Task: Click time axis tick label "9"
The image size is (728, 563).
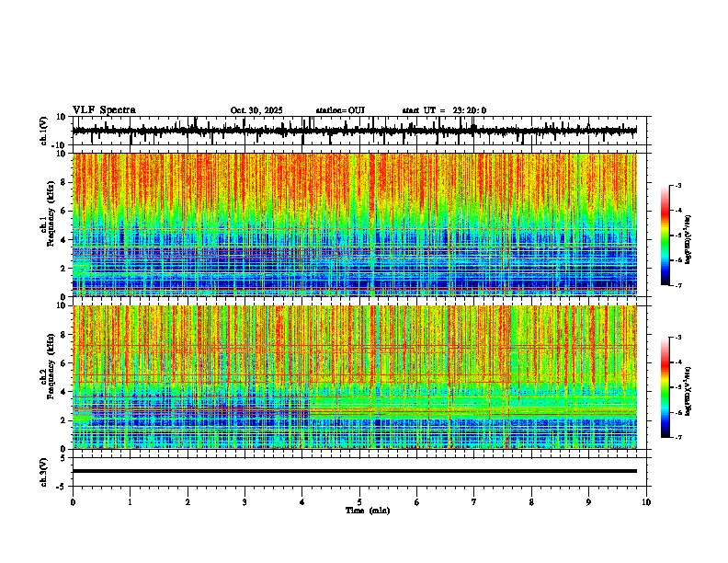Action: pos(588,502)
